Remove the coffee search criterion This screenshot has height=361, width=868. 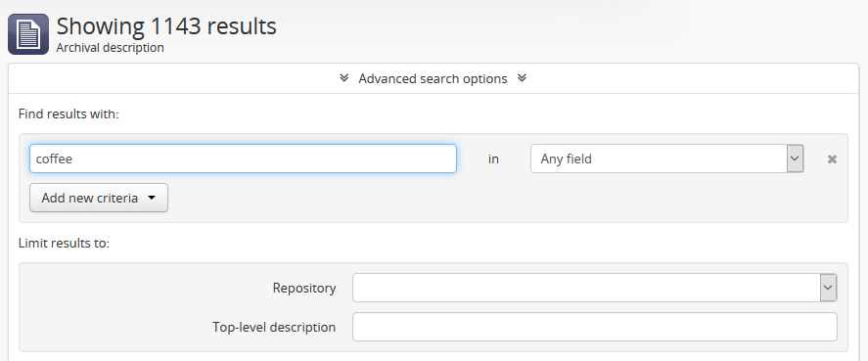[832, 159]
